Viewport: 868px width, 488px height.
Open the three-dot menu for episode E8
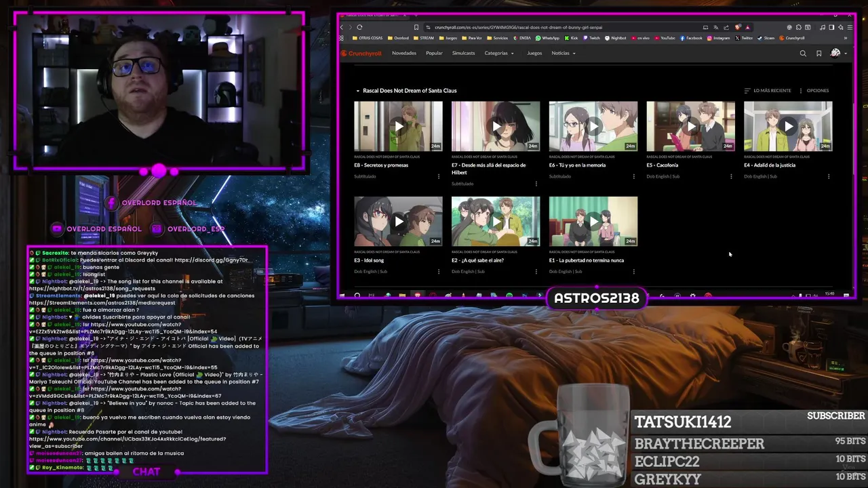(439, 176)
